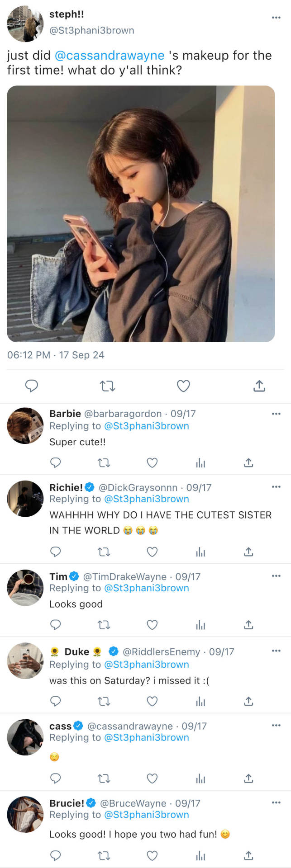
Task: Retweet steph's makeup post
Action: [107, 386]
